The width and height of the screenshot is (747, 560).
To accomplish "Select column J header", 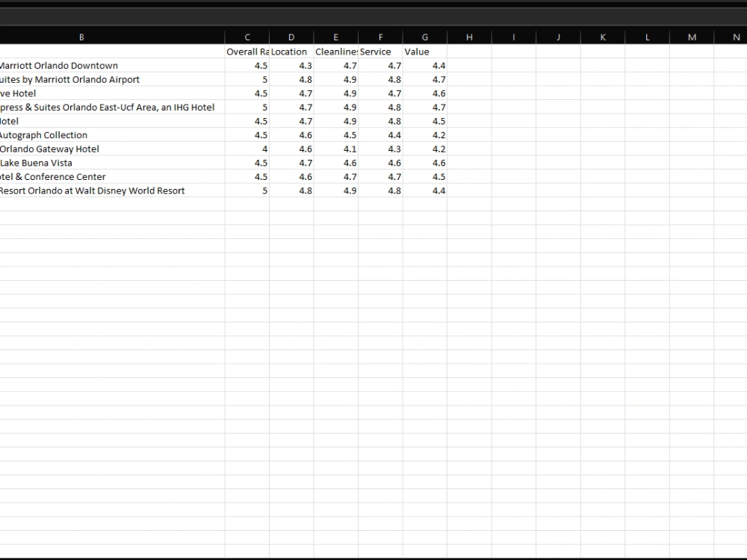I will click(558, 37).
